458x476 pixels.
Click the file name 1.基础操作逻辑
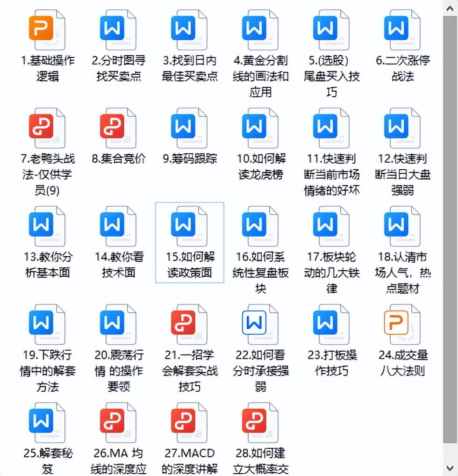[48, 68]
